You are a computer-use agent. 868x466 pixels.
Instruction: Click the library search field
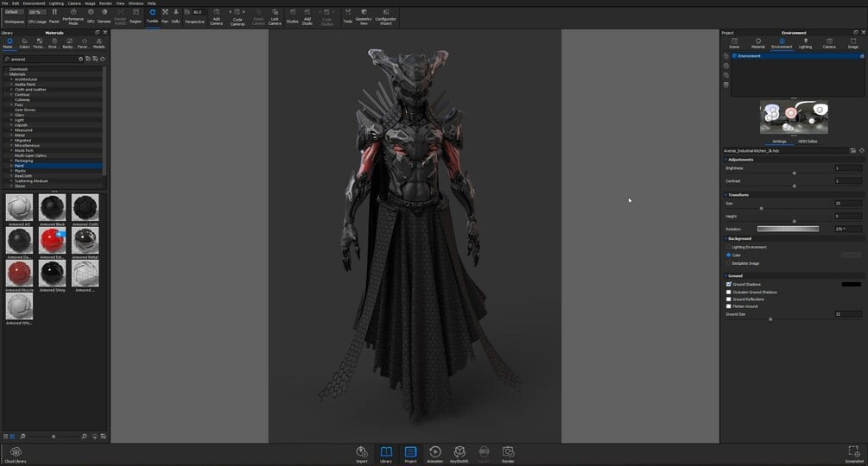pyautogui.click(x=42, y=59)
